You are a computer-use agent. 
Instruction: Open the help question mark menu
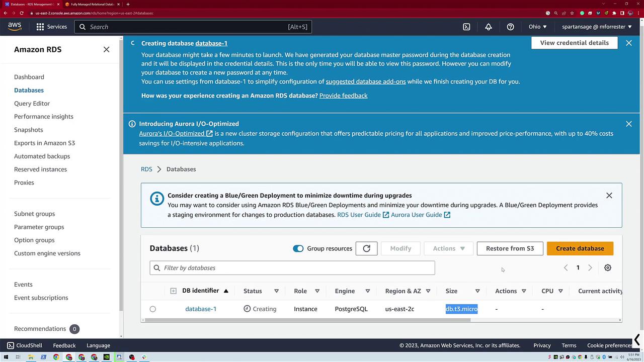click(x=510, y=27)
